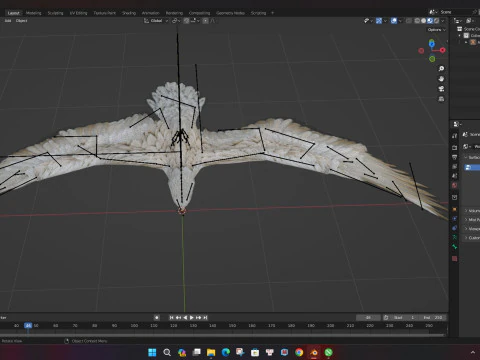Image resolution: width=480 pixels, height=360 pixels.
Task: Open File Explorer from taskbar
Action: (x=211, y=352)
